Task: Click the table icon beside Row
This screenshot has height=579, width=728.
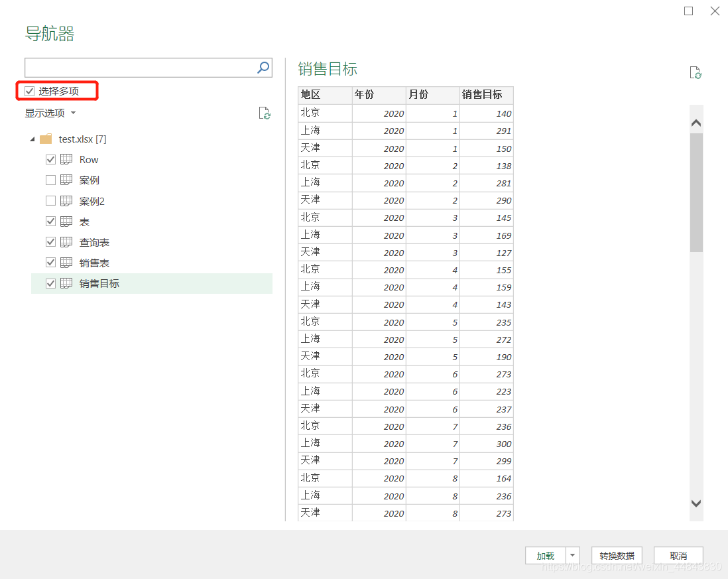Action: point(66,159)
